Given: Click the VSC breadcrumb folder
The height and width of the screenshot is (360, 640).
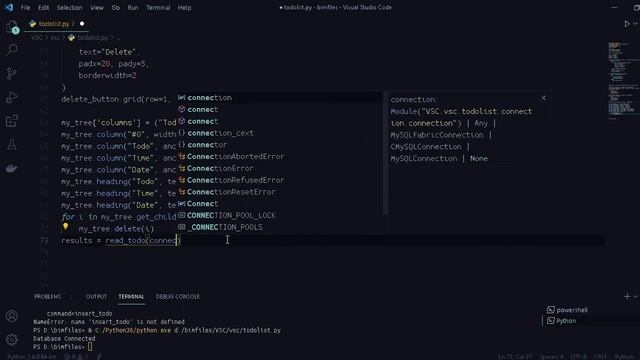Looking at the screenshot, I should point(37,38).
